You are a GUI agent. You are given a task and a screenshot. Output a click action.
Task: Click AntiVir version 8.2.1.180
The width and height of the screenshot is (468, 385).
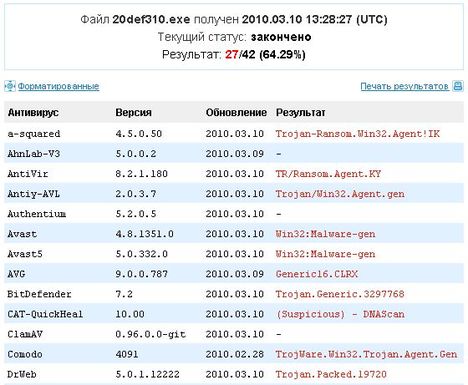[x=141, y=174]
